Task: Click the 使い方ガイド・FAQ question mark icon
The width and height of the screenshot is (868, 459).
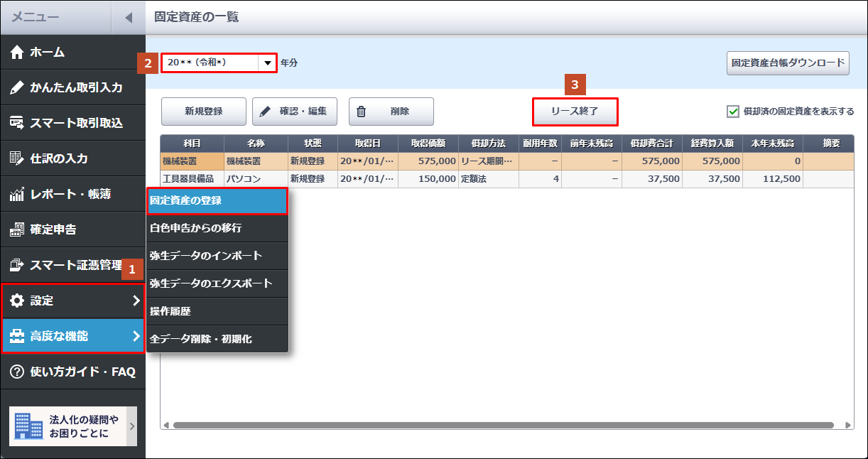Action: tap(17, 372)
